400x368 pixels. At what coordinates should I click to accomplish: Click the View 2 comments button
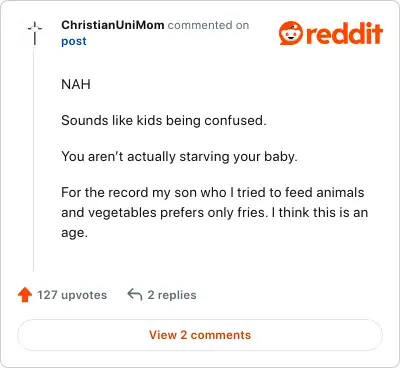(200, 335)
